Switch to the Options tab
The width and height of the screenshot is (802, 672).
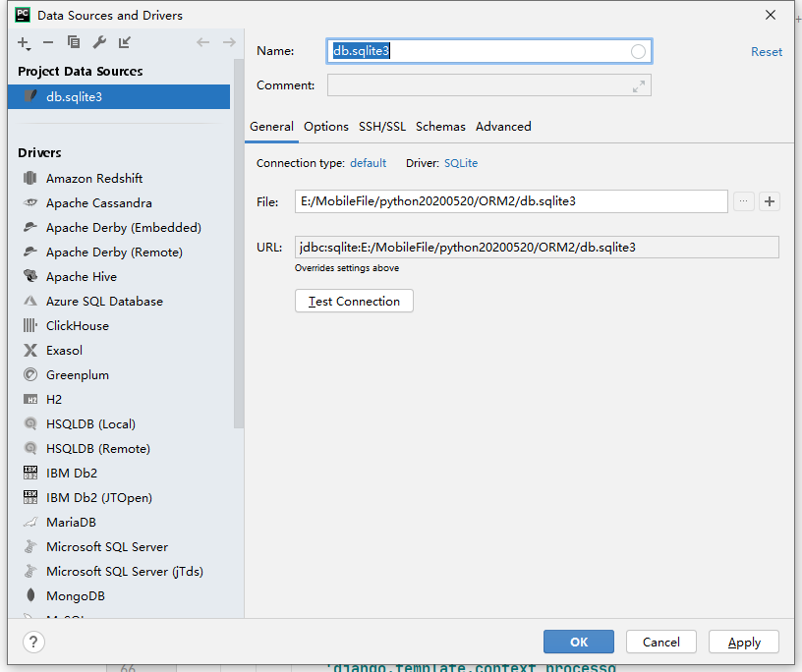click(326, 127)
